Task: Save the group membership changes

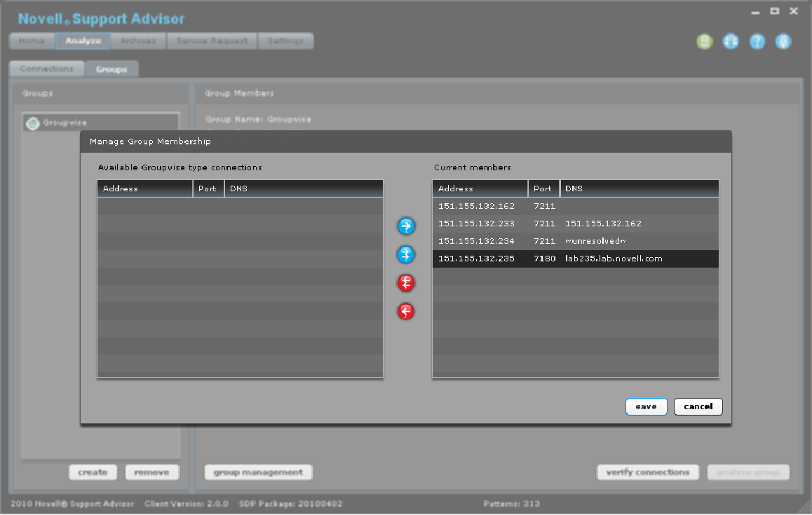Action: click(647, 407)
